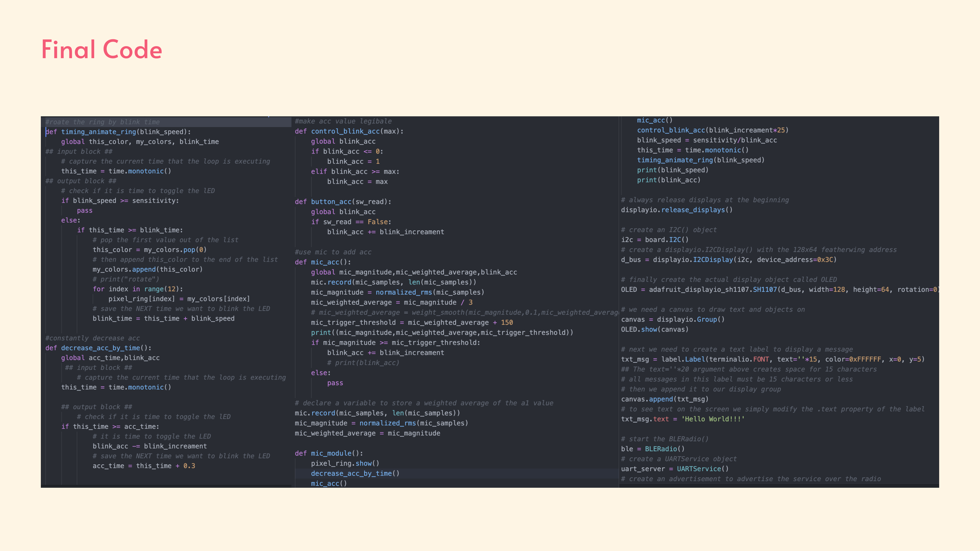The image size is (980, 551).
Task: Select the "def decrease_acc_by_time" definition line
Action: (x=98, y=348)
